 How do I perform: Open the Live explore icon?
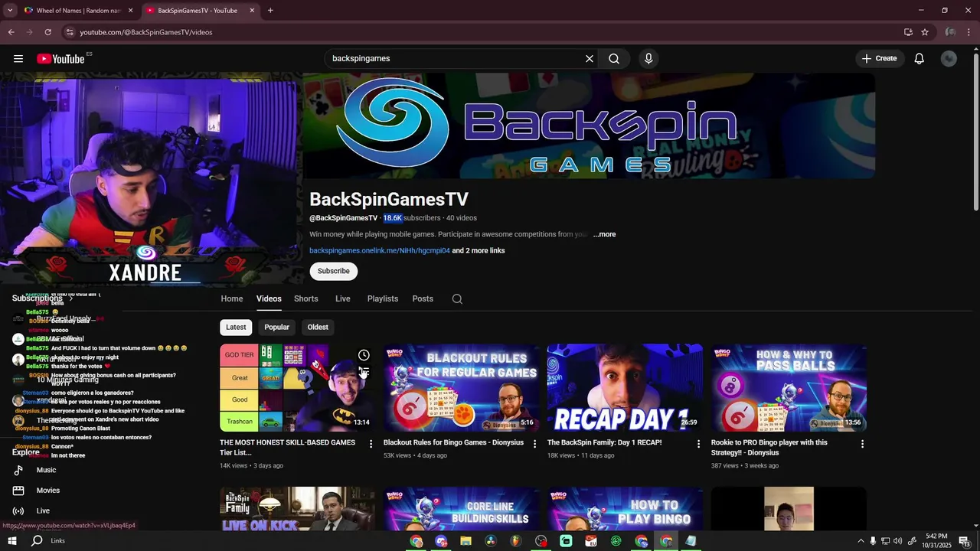18,511
